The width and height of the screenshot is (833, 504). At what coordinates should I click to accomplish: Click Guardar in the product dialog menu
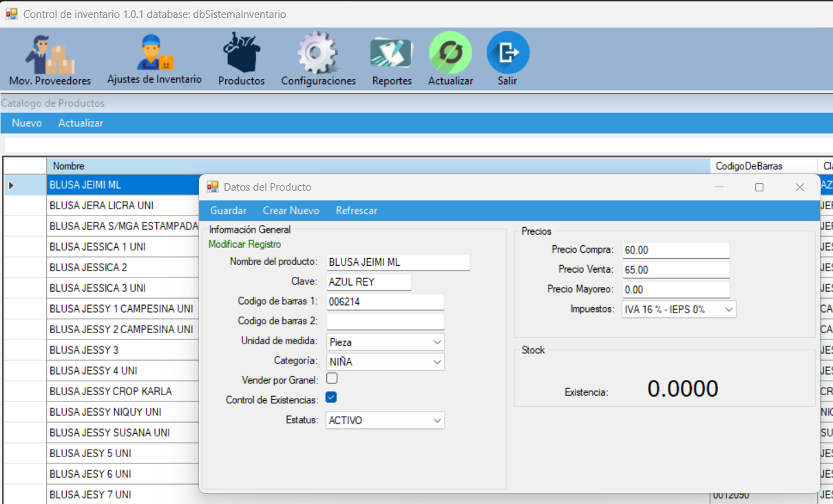(228, 211)
